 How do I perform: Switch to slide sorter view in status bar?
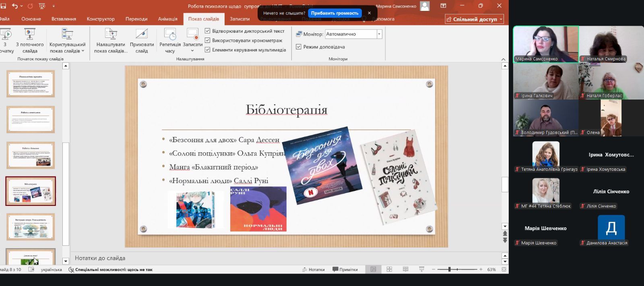(x=389, y=269)
